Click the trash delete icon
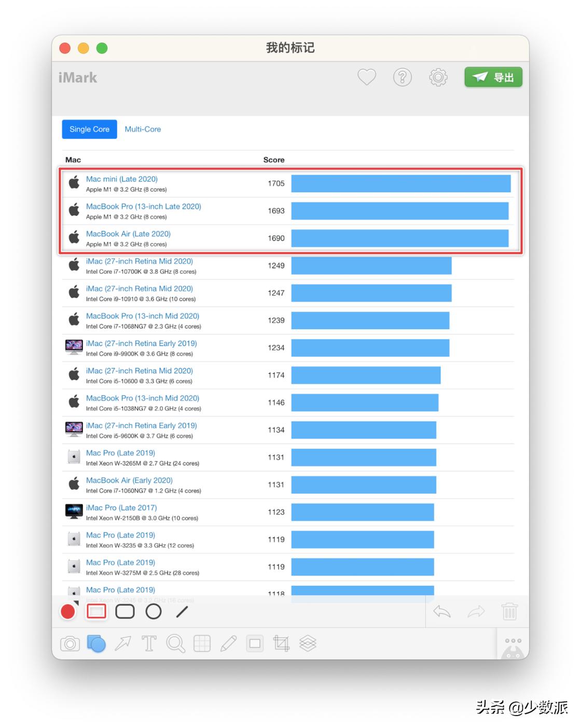 click(509, 611)
